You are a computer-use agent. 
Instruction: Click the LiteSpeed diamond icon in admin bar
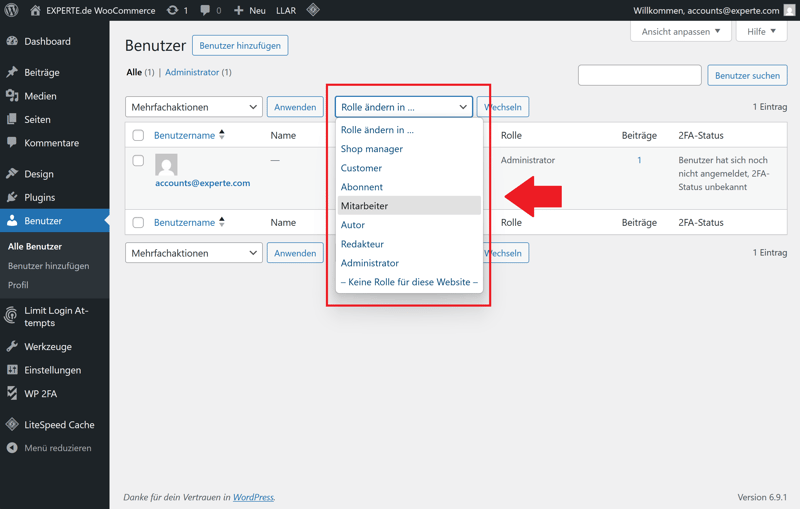pos(313,10)
